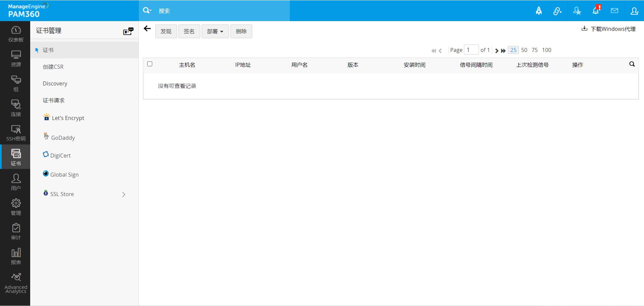
Task: Click the 操作 column header
Action: pos(578,65)
